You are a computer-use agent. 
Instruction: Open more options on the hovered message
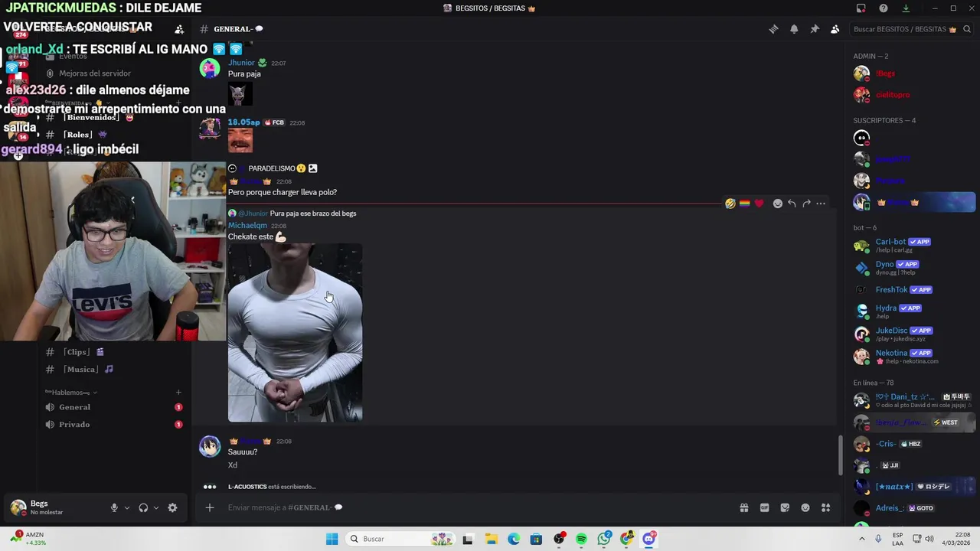pyautogui.click(x=821, y=204)
